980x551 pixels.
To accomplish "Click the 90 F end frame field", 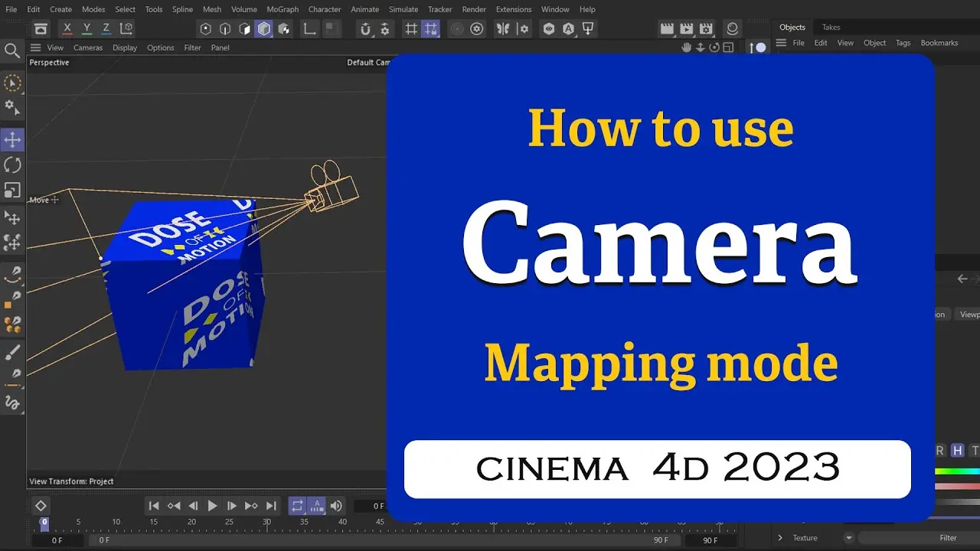I will tap(710, 540).
